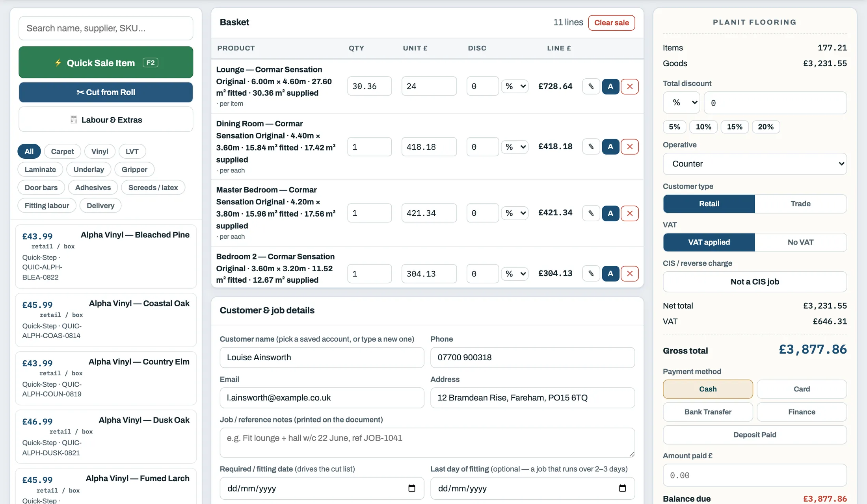Open Dining Room discount type dropdown
This screenshot has width=867, height=504.
click(515, 147)
